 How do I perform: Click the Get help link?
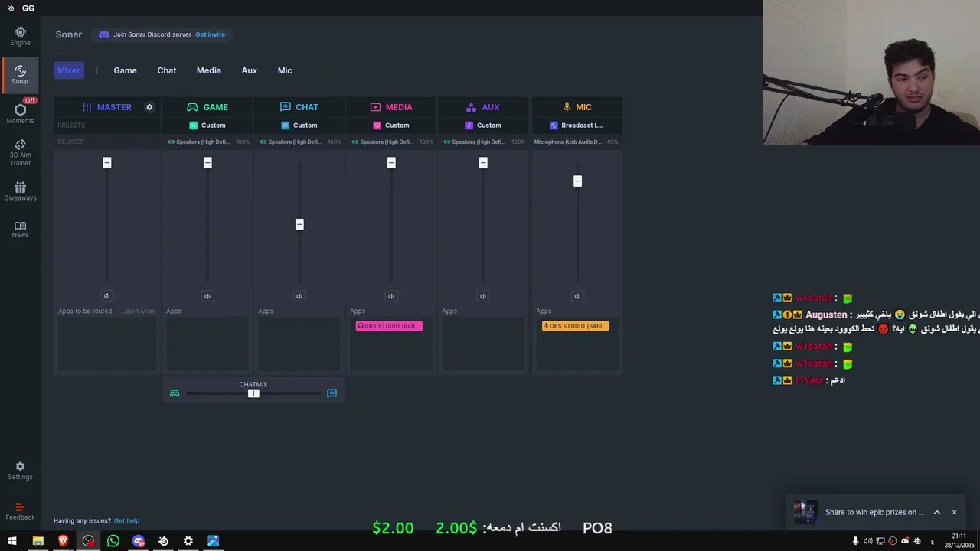tap(126, 521)
